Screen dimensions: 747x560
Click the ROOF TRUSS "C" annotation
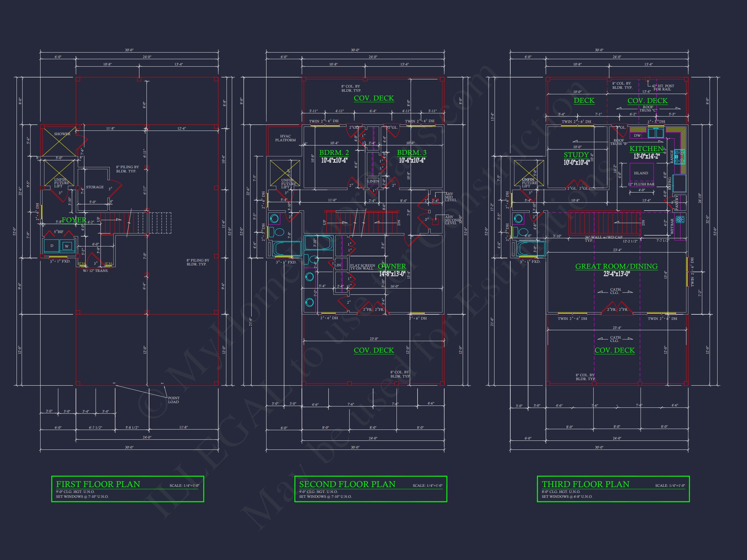pyautogui.click(x=648, y=109)
